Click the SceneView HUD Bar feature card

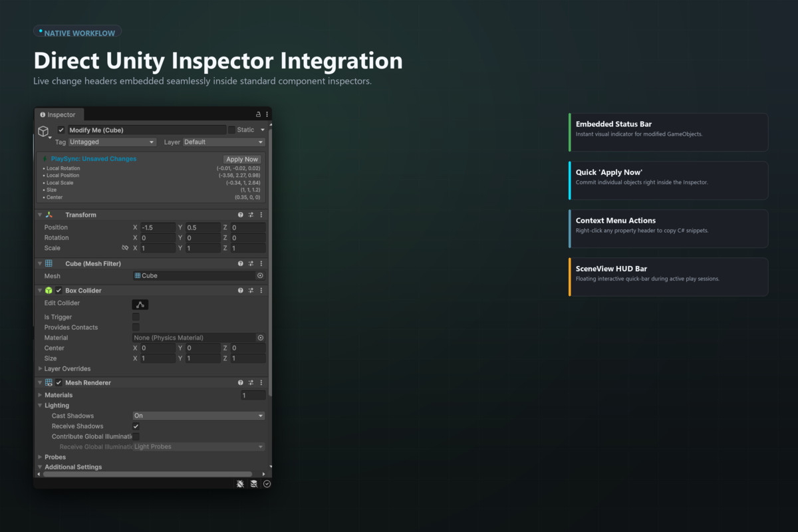(668, 277)
